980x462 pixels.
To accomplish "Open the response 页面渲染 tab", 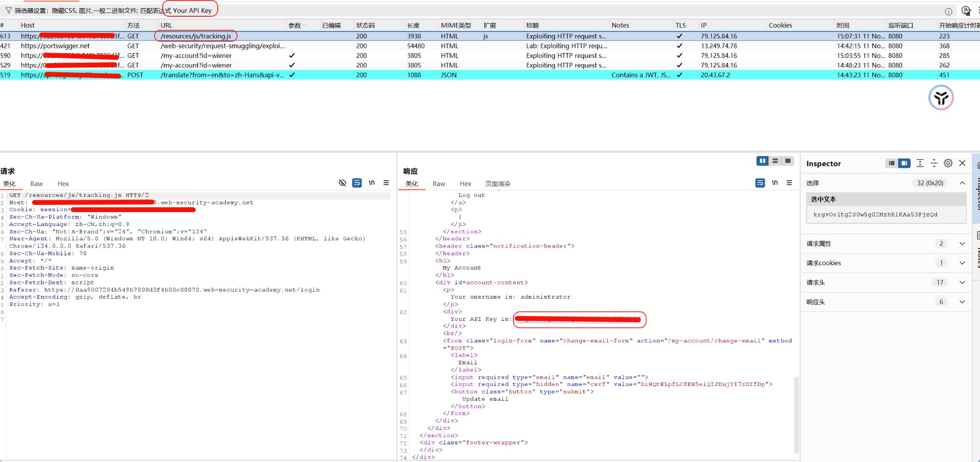I will tap(498, 184).
